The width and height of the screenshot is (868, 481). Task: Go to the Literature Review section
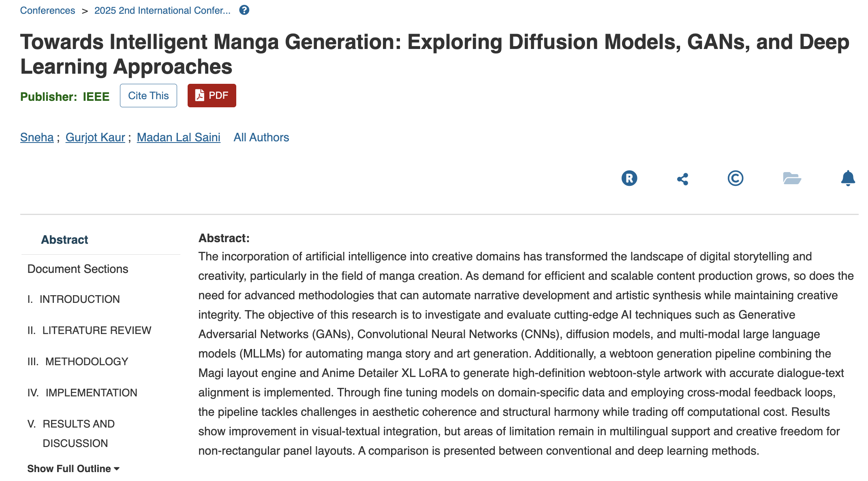(x=96, y=330)
